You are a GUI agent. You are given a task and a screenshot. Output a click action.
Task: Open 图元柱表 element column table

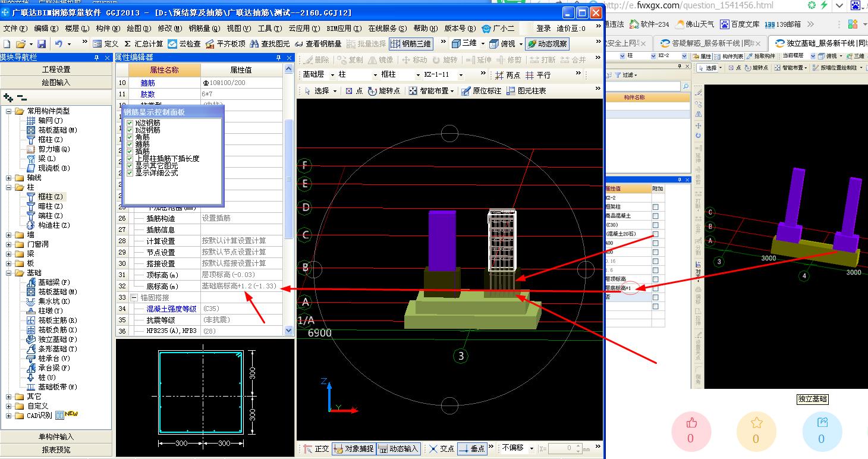click(x=526, y=91)
